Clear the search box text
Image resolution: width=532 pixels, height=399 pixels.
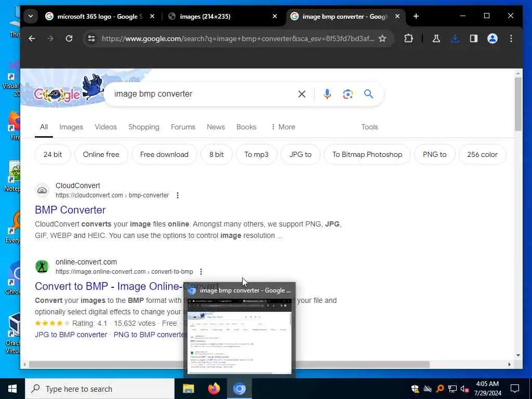pos(302,94)
